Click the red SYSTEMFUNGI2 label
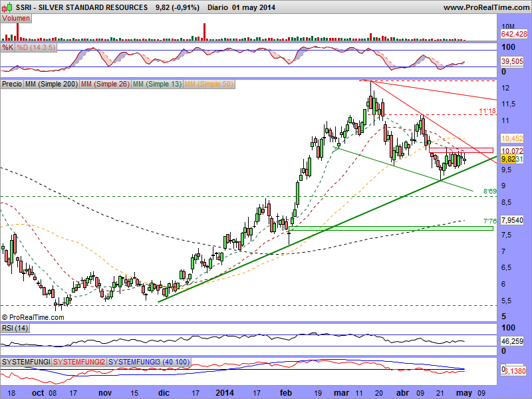532x399 pixels. coord(79,362)
